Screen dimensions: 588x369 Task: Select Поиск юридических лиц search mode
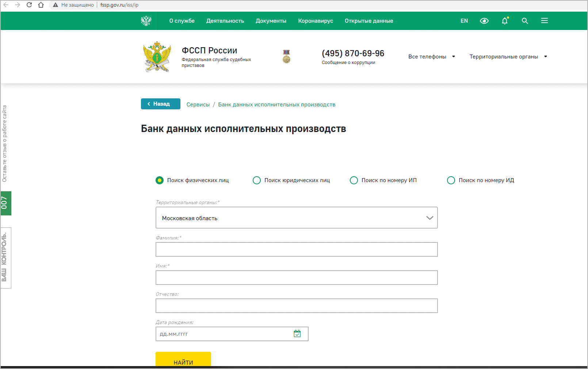(257, 180)
